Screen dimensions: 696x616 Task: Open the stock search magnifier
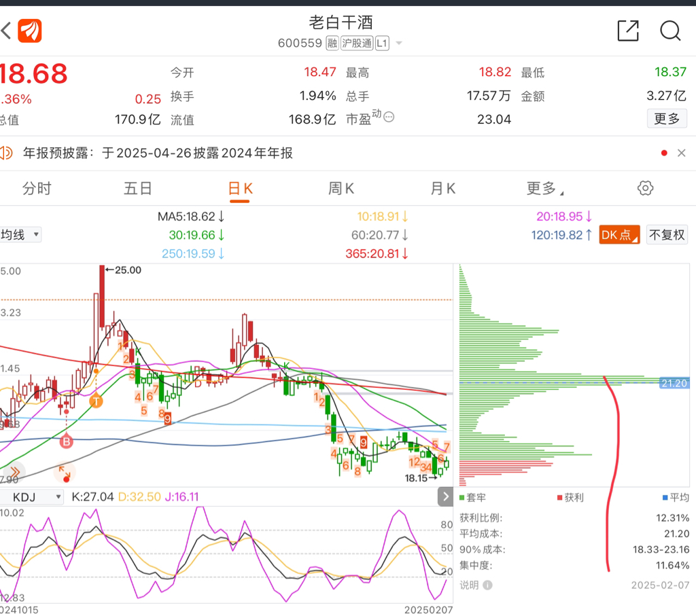point(670,31)
